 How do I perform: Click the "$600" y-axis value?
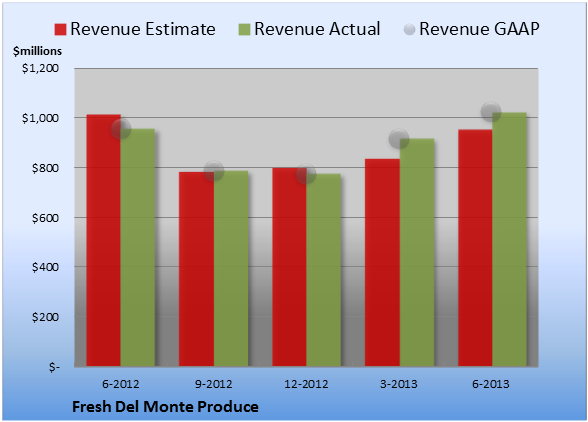coord(45,218)
